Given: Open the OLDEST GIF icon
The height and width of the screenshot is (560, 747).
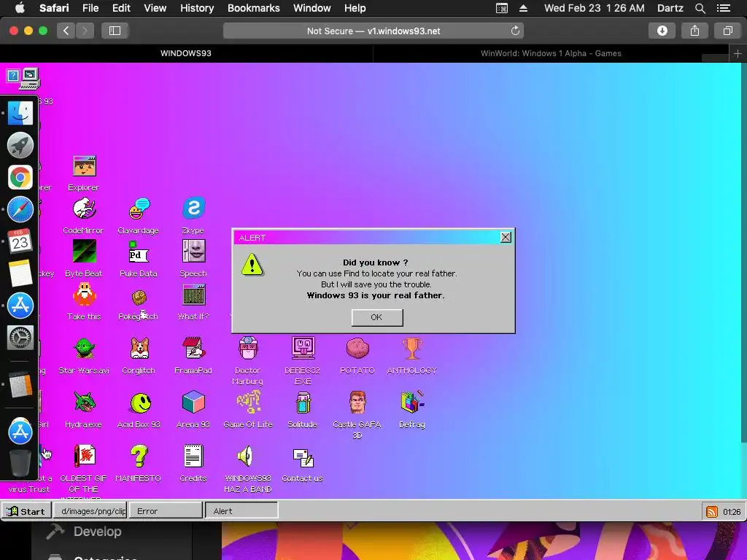Looking at the screenshot, I should 84,456.
